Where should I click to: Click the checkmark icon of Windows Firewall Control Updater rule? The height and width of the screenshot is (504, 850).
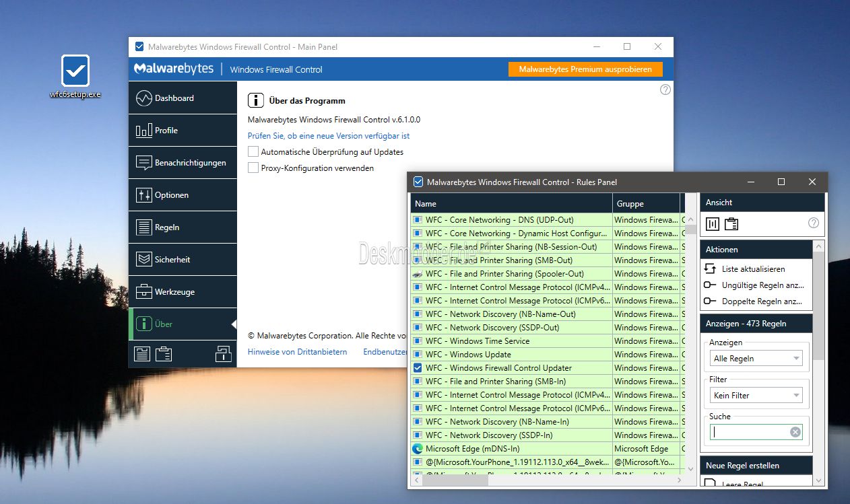(x=418, y=368)
